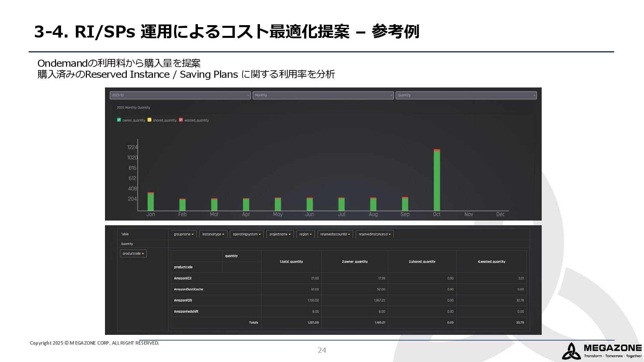Toggle the shared_quantity legend checkbox
The height and width of the screenshot is (362, 644).
[150, 120]
